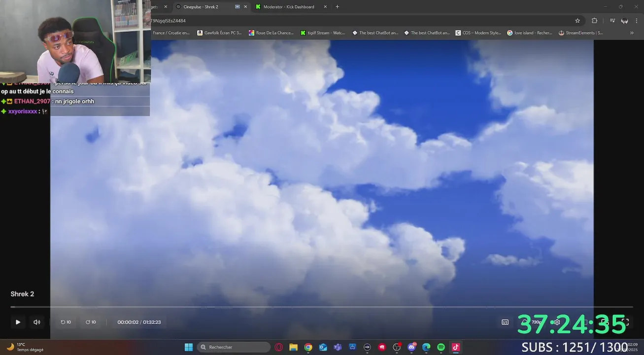The image size is (644, 355).
Task: Open Google Chrome from the taskbar
Action: pos(308,347)
